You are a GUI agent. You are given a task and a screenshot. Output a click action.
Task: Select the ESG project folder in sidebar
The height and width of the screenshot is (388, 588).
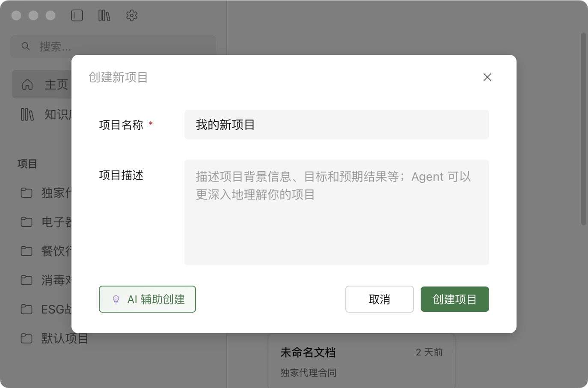coord(47,309)
